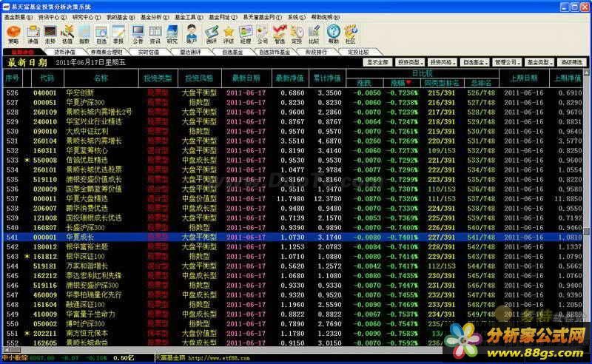This screenshot has width=592, height=364.
Task: Select fund row 161604 融通深证100
Action: (x=293, y=304)
